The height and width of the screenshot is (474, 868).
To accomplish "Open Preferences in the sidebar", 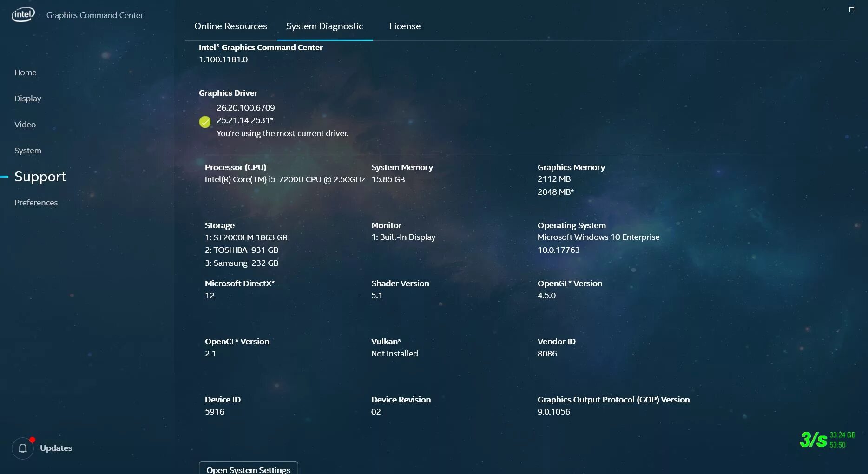I will pyautogui.click(x=36, y=203).
